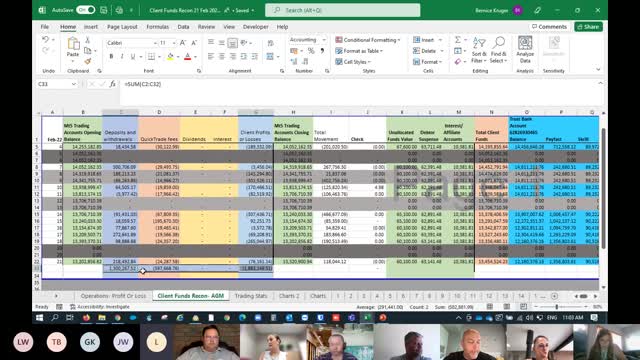Click the Search box in title bar

click(342, 10)
